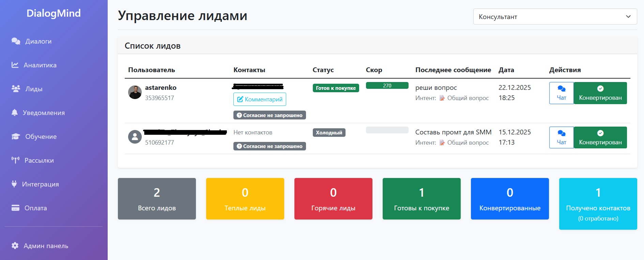Mark user 510692177 as Конвертирован
Screen dimensions: 644x260
point(600,137)
